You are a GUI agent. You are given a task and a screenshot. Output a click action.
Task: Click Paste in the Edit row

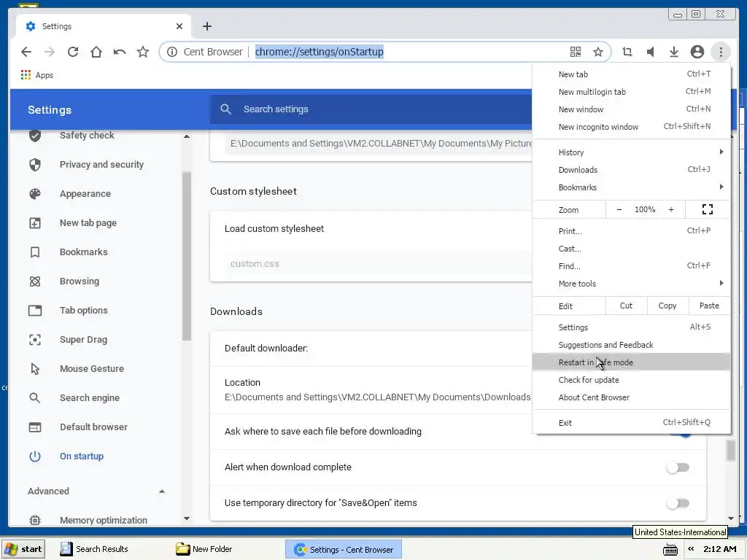click(709, 306)
